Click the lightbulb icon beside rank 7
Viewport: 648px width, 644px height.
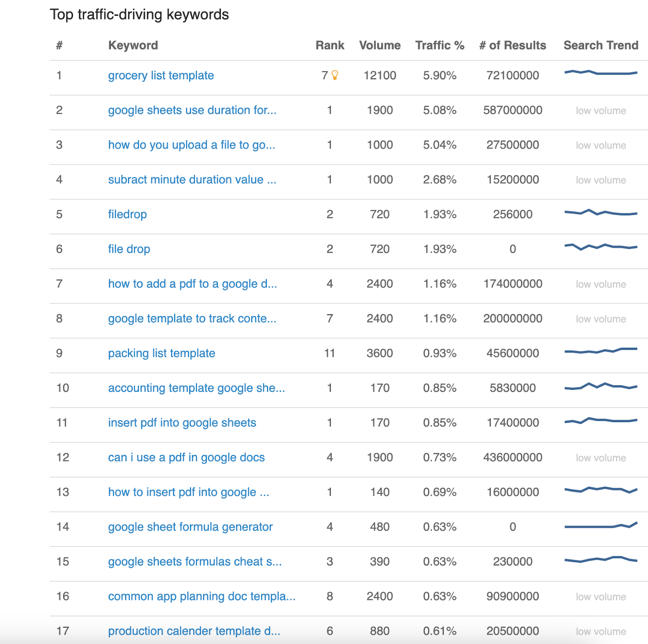click(x=335, y=75)
